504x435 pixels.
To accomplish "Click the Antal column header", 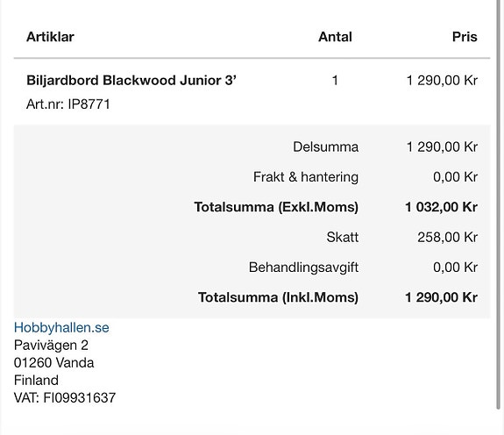I will [335, 37].
